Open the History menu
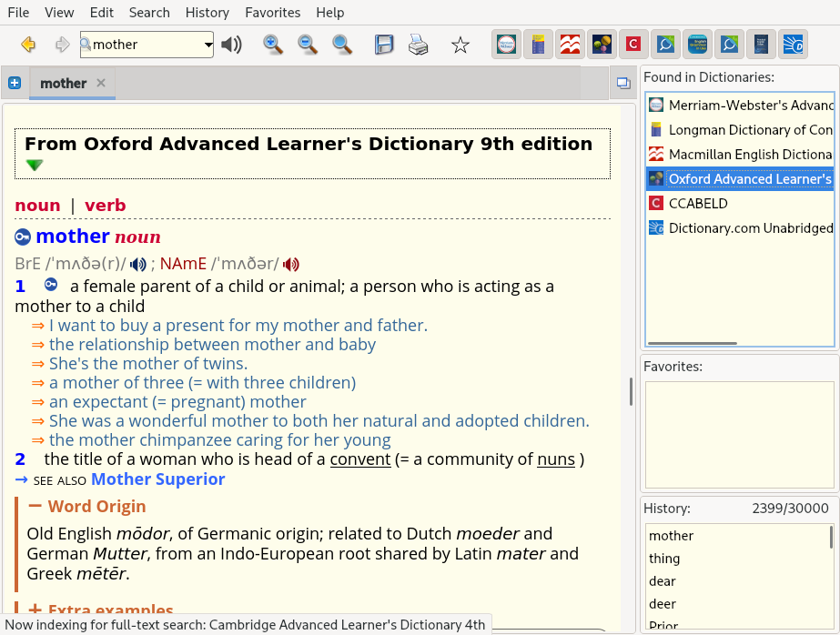This screenshot has height=635, width=840. pos(207,13)
